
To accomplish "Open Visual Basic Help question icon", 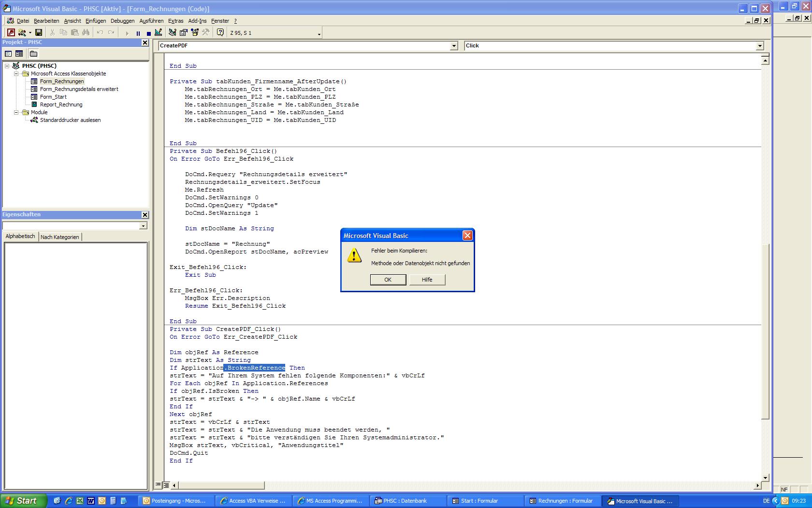I will [220, 33].
